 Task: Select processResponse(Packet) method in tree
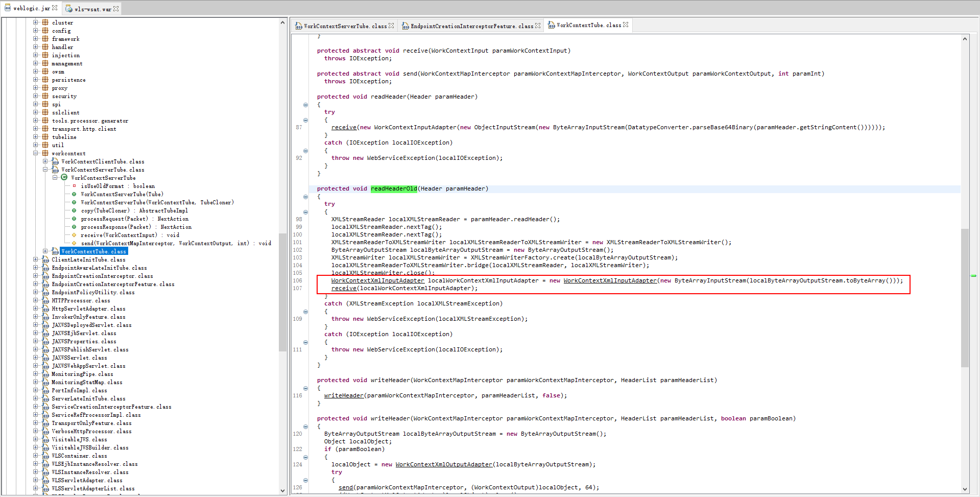click(136, 227)
